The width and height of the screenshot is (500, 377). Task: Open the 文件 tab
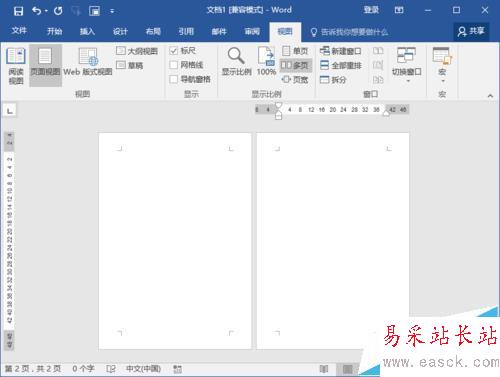(19, 31)
